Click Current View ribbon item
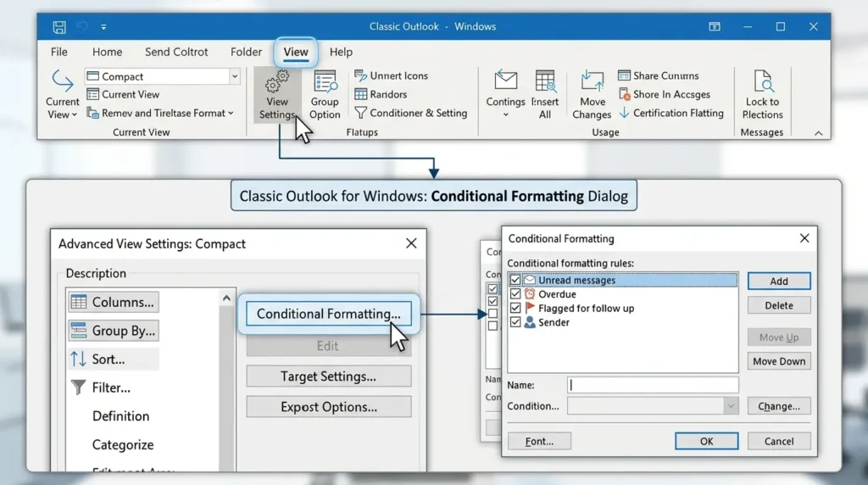Screen dimensions: 868x485 (124, 94)
